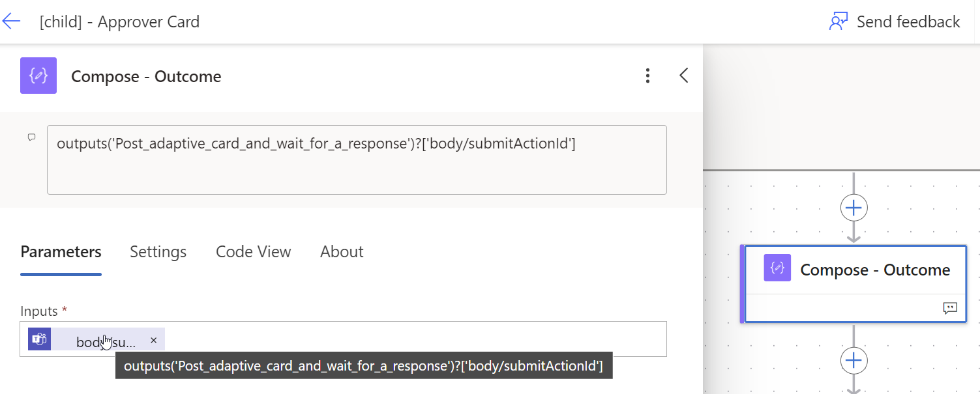Open the Code View tab

[x=253, y=252]
